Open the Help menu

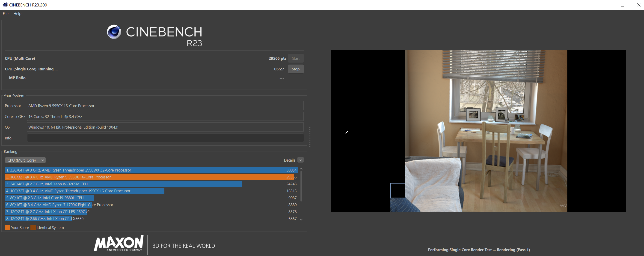click(x=17, y=14)
